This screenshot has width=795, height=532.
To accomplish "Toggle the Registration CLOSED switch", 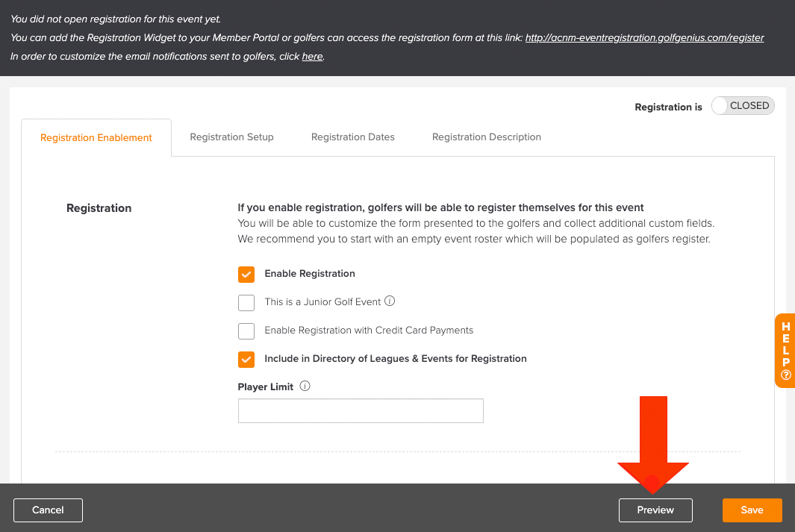I will (x=743, y=106).
